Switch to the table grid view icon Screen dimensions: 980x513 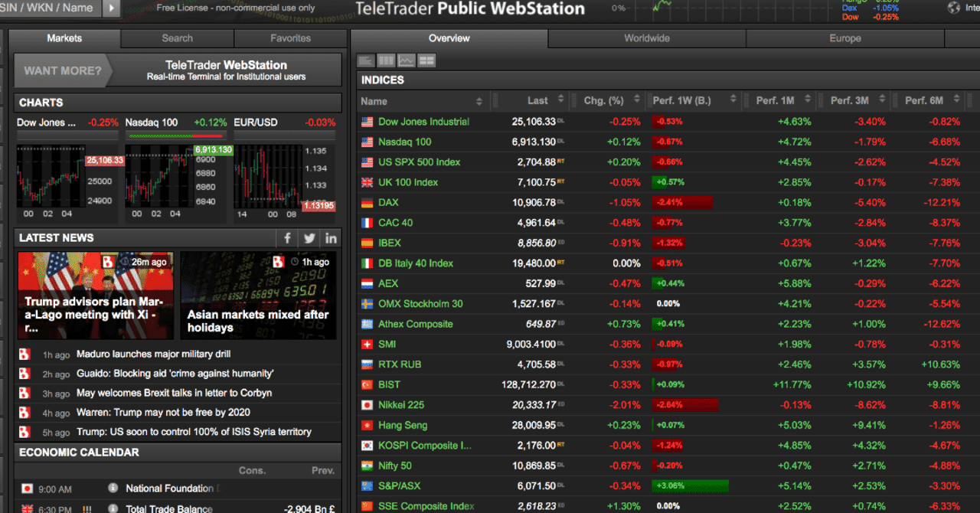coord(386,60)
